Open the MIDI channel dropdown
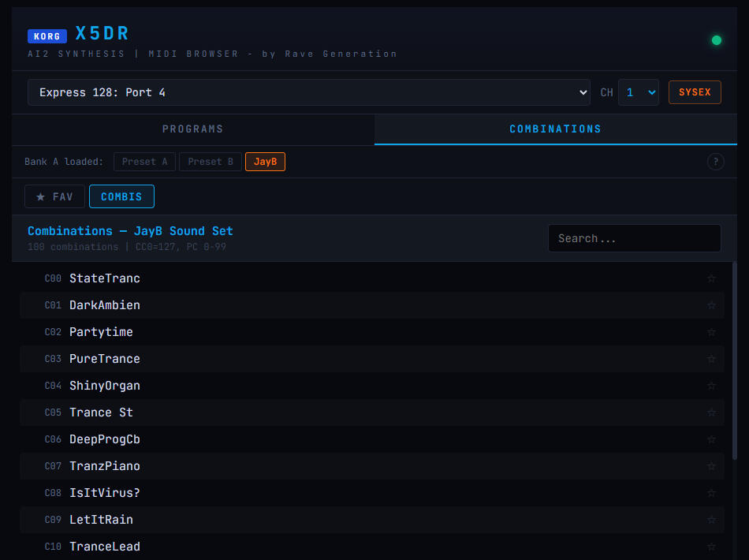The image size is (749, 560). (638, 92)
